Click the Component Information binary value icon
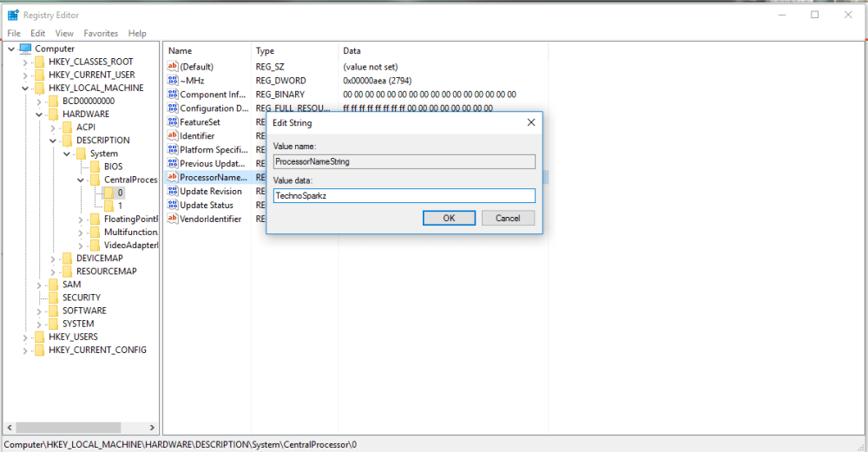Screen dimensions: 868x452 (x=173, y=95)
